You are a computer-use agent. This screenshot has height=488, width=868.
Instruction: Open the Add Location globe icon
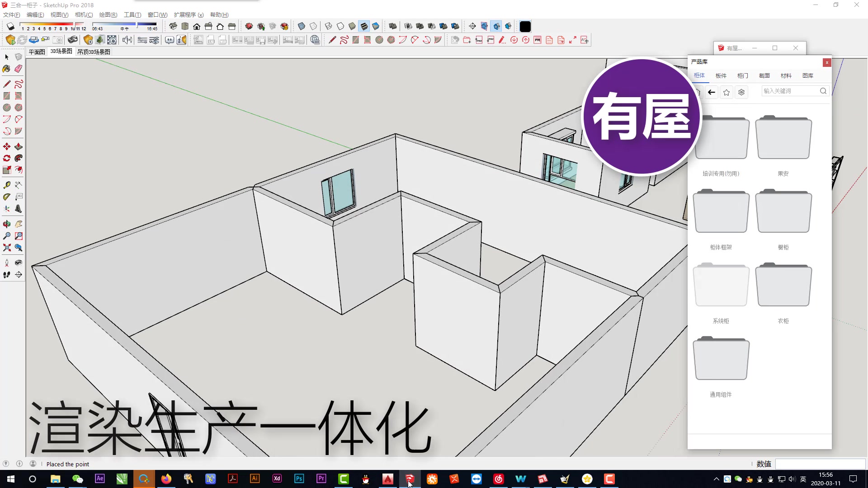click(315, 40)
